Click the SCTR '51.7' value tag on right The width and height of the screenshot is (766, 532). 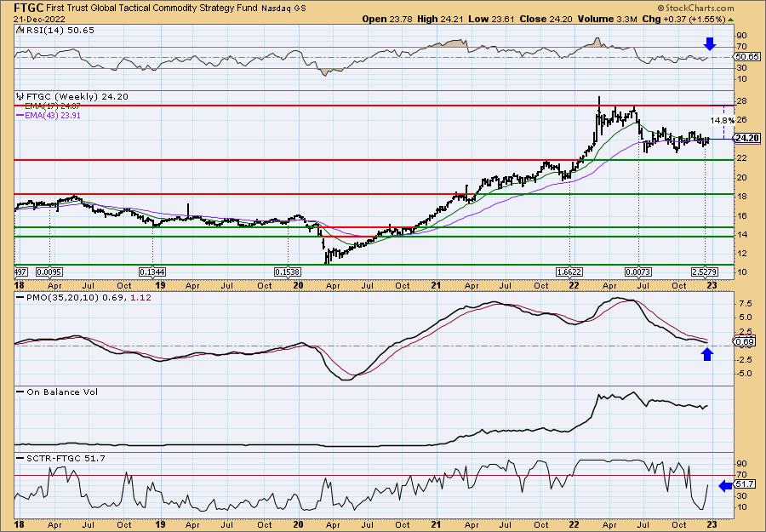[745, 484]
